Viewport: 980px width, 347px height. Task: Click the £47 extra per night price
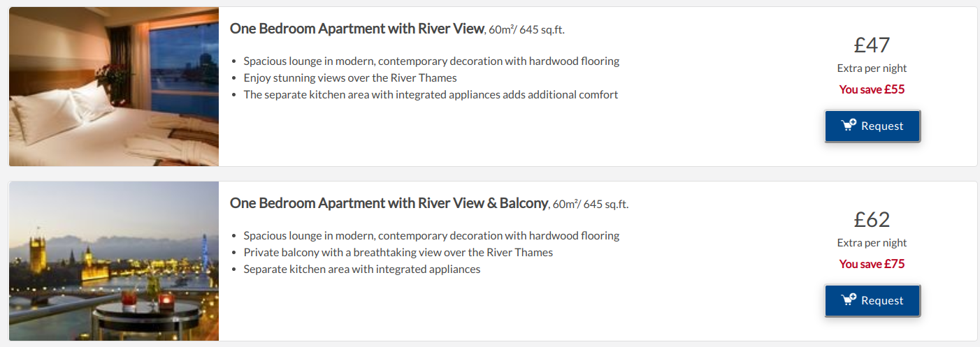tap(872, 45)
